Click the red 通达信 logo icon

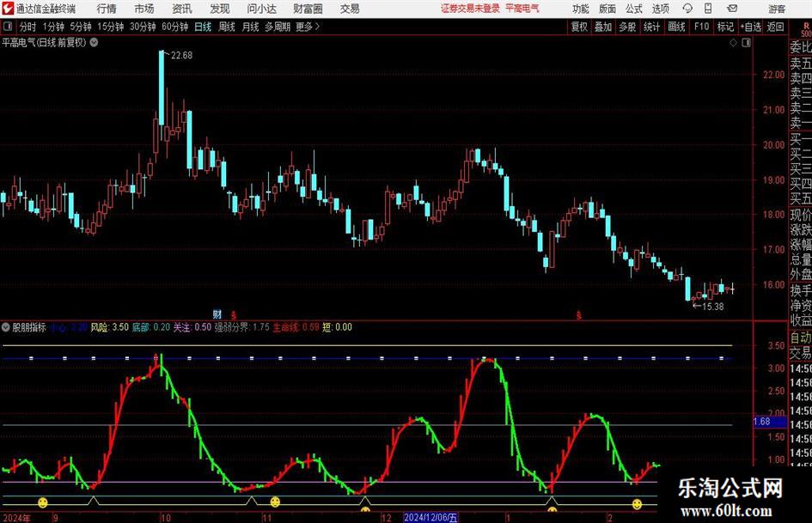[9, 9]
